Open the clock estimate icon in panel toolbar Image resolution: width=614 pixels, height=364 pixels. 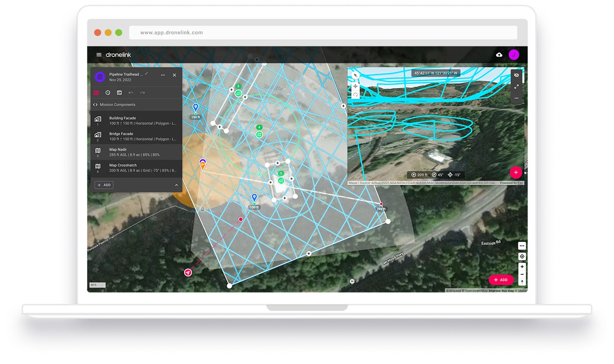(x=108, y=93)
